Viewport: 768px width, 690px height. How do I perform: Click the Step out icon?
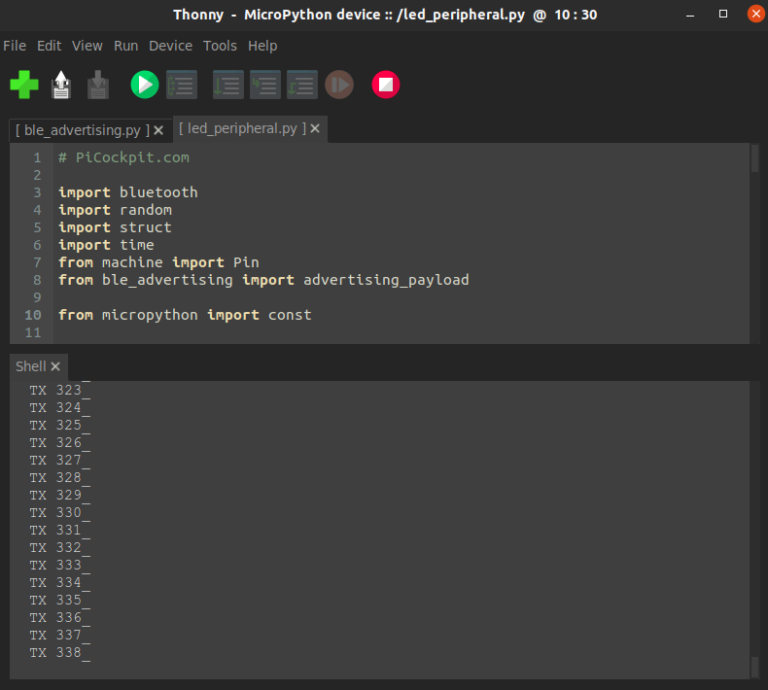click(302, 85)
